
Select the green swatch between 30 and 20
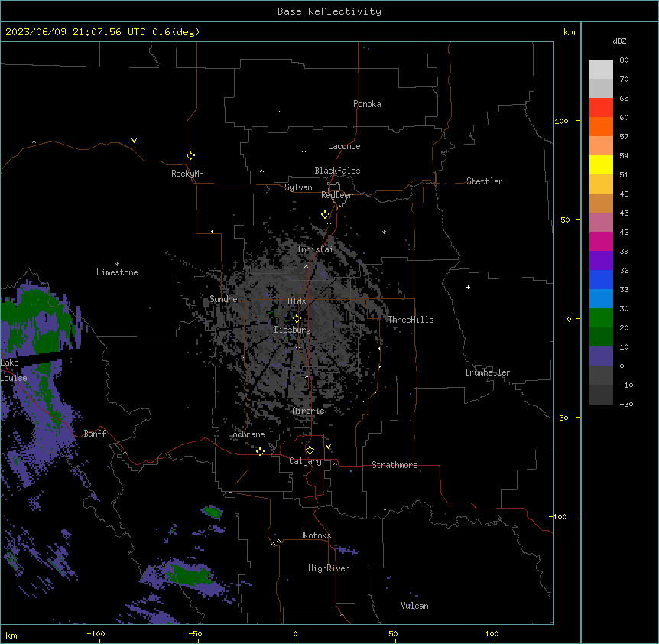click(601, 318)
